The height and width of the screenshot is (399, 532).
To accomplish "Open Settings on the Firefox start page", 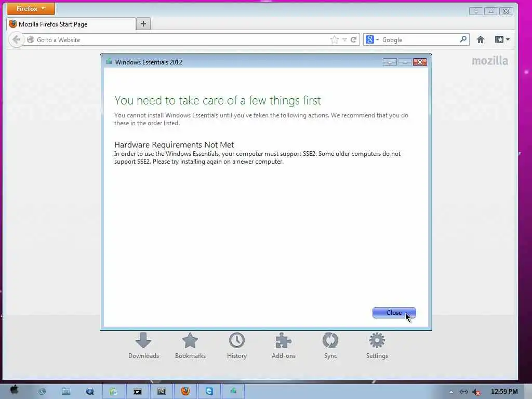I will coord(377,345).
